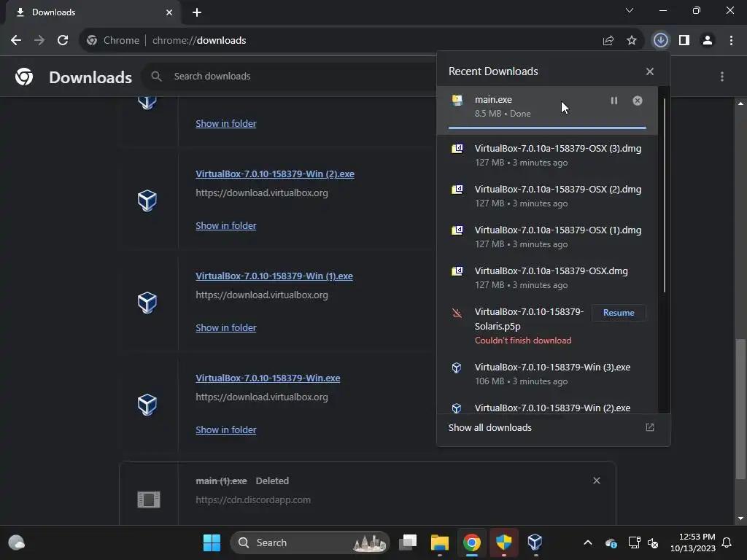Open VirtualBox from the taskbar

(535, 542)
